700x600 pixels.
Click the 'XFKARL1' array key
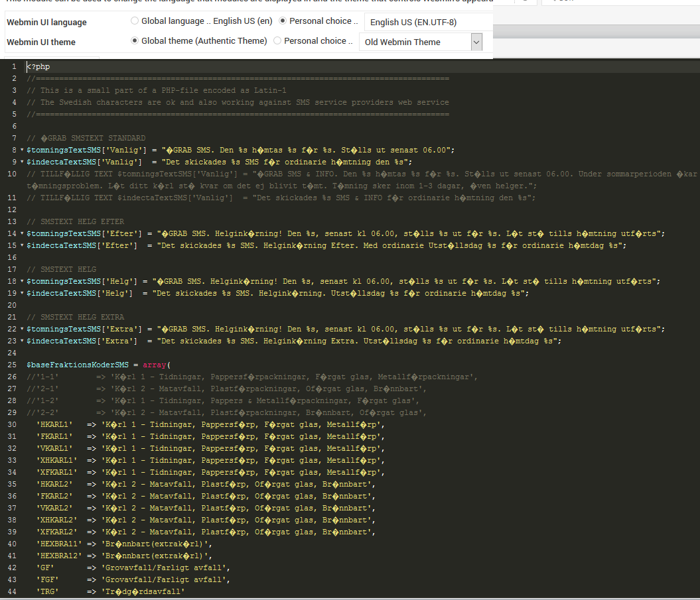tap(56, 473)
